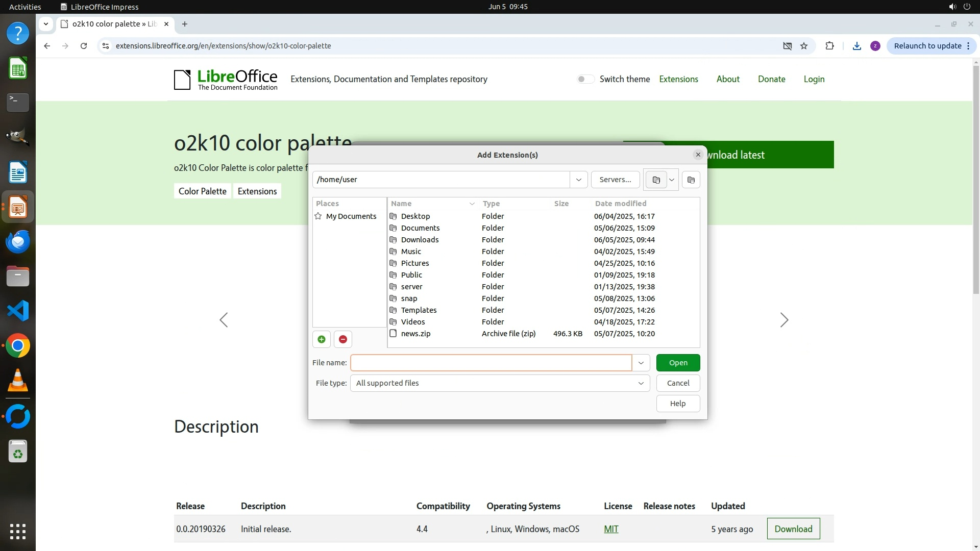The width and height of the screenshot is (980, 551).
Task: Click the red remove place button
Action: [x=343, y=339]
